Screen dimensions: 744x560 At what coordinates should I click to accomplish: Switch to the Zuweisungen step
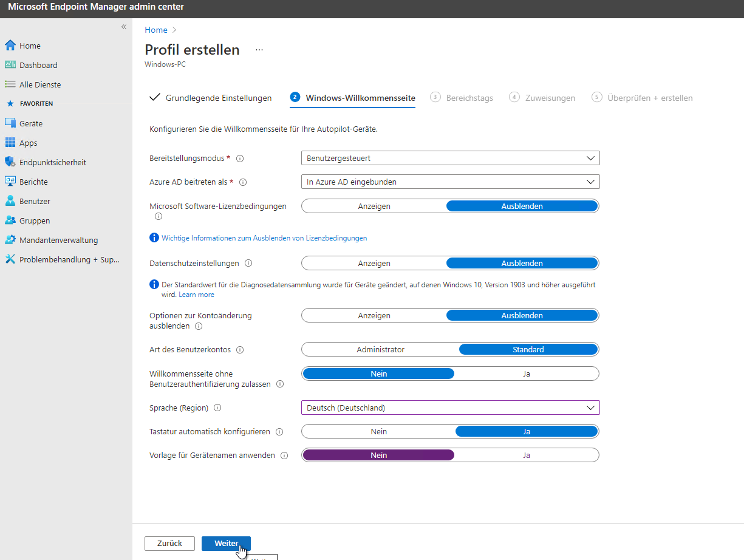(x=542, y=98)
